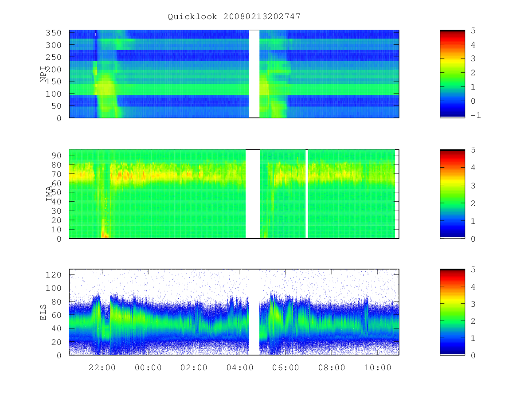Click the 02:00 time tick label
Viewport: 532px width, 399px height.
[x=194, y=368]
